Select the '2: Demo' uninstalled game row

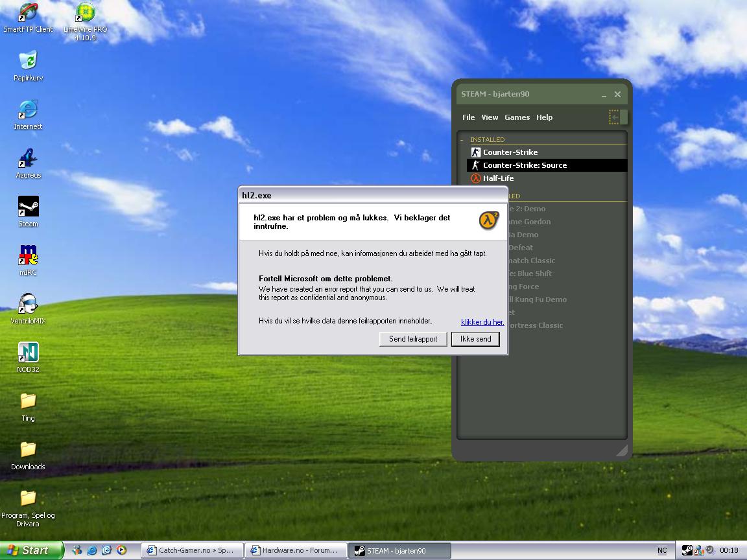567,209
